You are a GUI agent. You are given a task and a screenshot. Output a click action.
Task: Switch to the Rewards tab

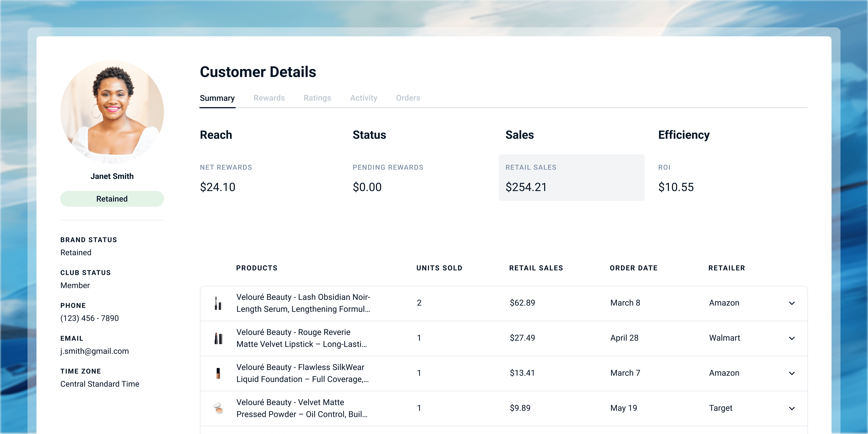point(269,98)
